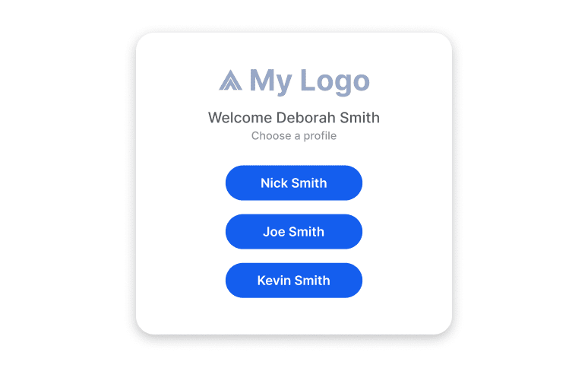Viewport: 588px width, 368px height.
Task: Click the Choose a profile subtitle
Action: tap(294, 135)
